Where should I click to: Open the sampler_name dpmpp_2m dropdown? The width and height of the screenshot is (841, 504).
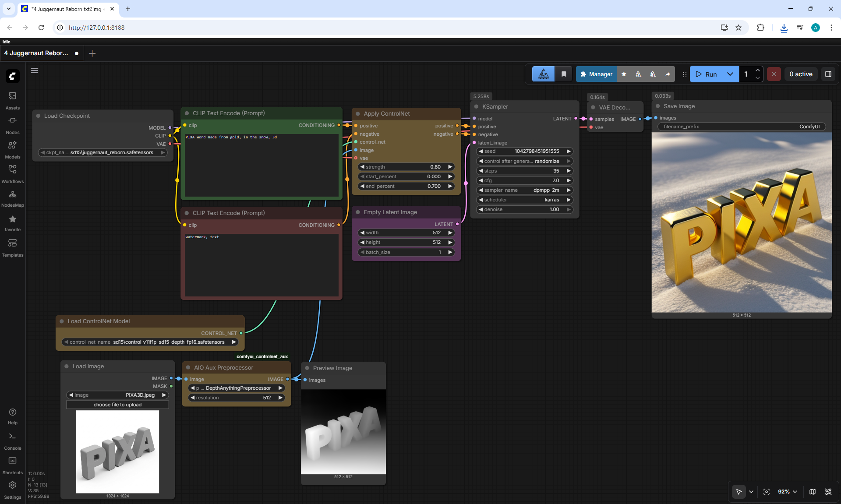click(x=524, y=190)
